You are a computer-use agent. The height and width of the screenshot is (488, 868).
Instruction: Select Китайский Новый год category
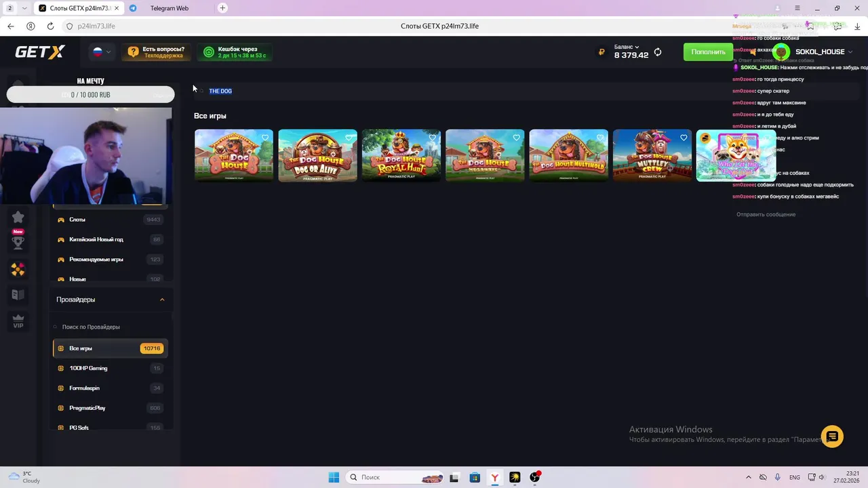[109, 239]
